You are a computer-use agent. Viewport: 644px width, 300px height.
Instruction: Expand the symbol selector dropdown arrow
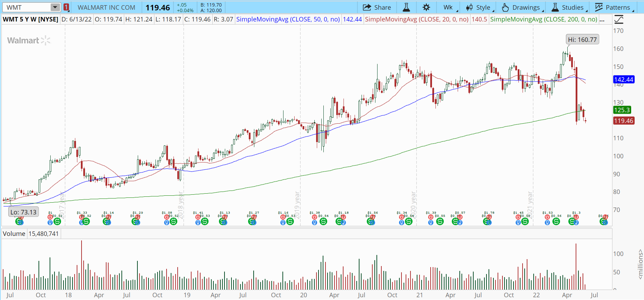point(55,7)
